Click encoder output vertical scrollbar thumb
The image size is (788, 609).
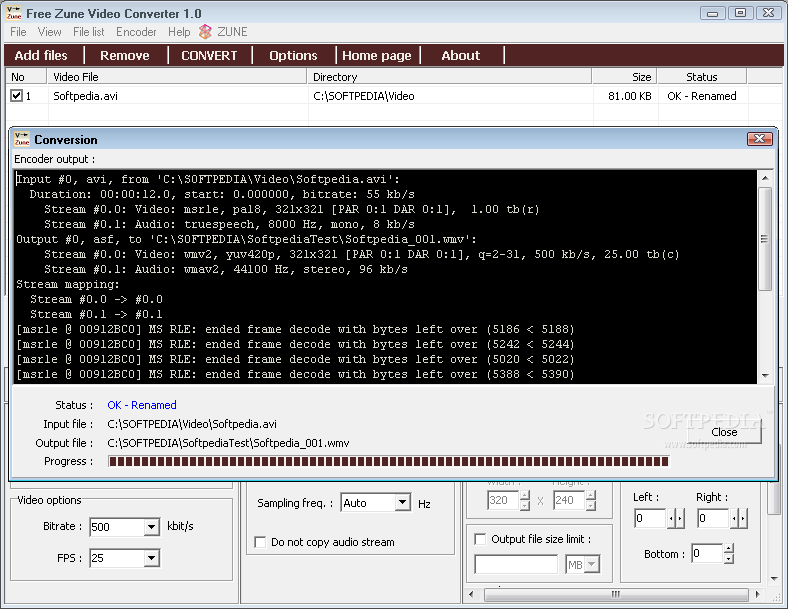point(765,239)
